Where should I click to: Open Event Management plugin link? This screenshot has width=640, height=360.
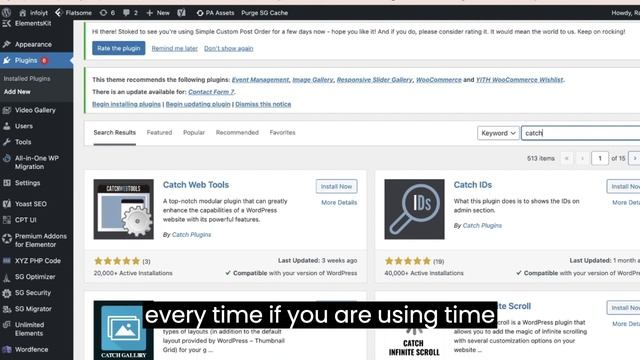pos(260,80)
